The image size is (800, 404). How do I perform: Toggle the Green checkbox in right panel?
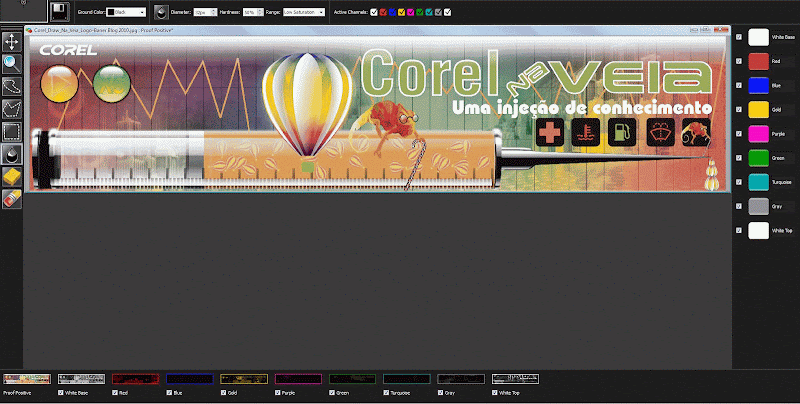pos(739,158)
